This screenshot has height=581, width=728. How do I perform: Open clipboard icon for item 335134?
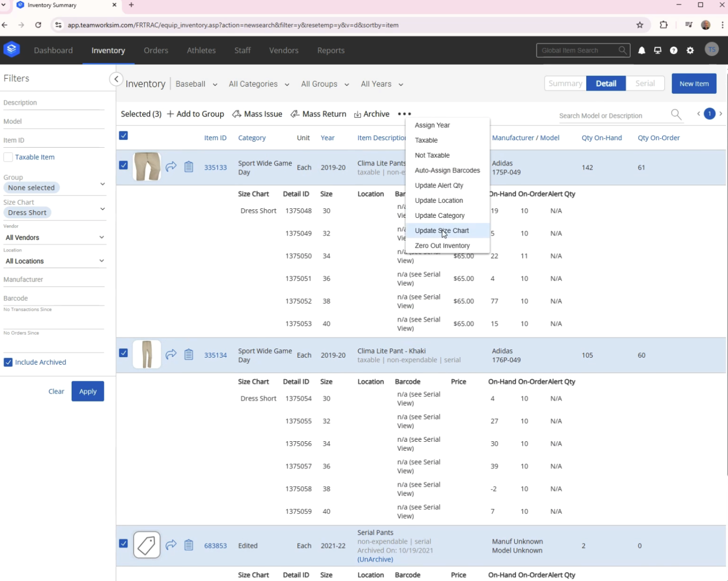[189, 355]
